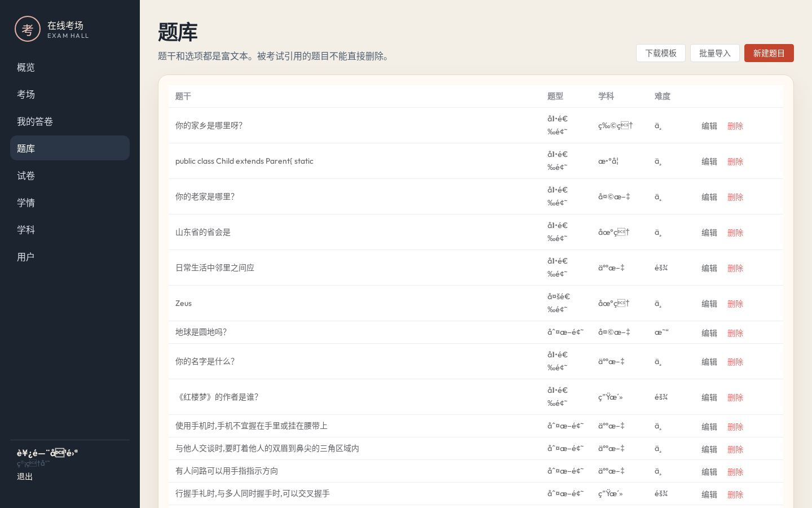Delete the question 你的家乡是哪里呀?
The image size is (812, 508).
pyautogui.click(x=735, y=126)
